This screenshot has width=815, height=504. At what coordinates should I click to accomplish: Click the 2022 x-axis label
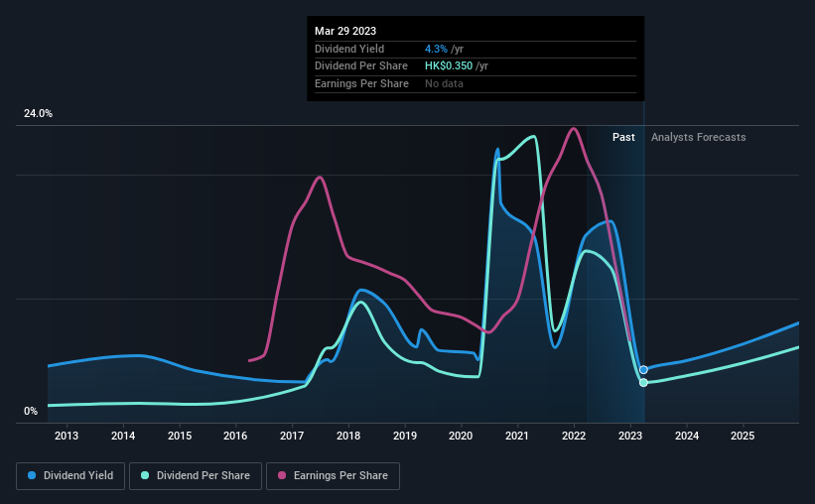tap(574, 436)
